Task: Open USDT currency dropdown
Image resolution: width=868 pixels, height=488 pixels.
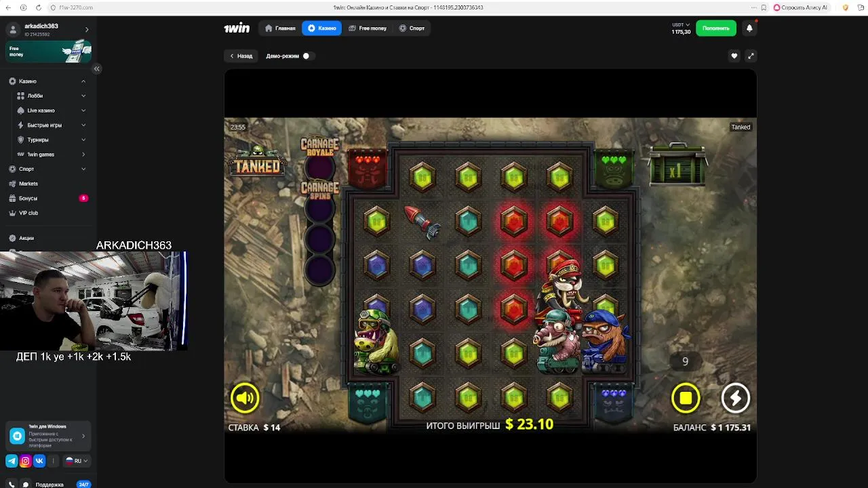Action: (x=681, y=25)
